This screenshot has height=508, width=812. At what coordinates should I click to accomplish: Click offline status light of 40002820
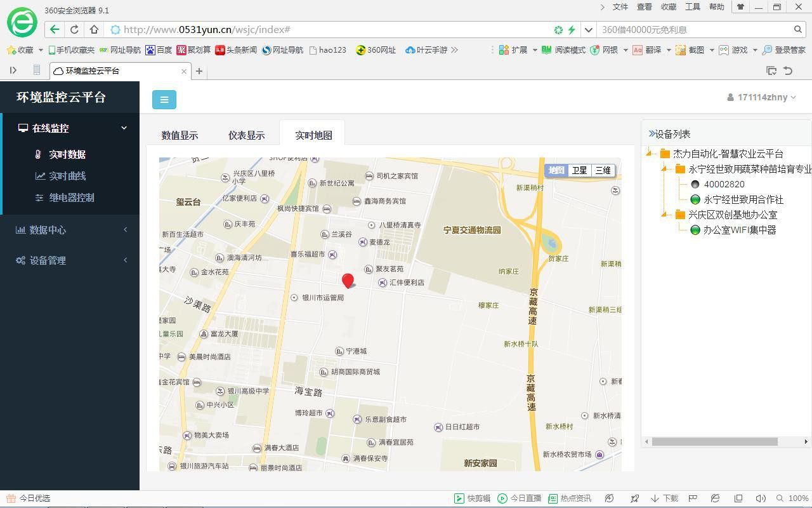point(695,184)
